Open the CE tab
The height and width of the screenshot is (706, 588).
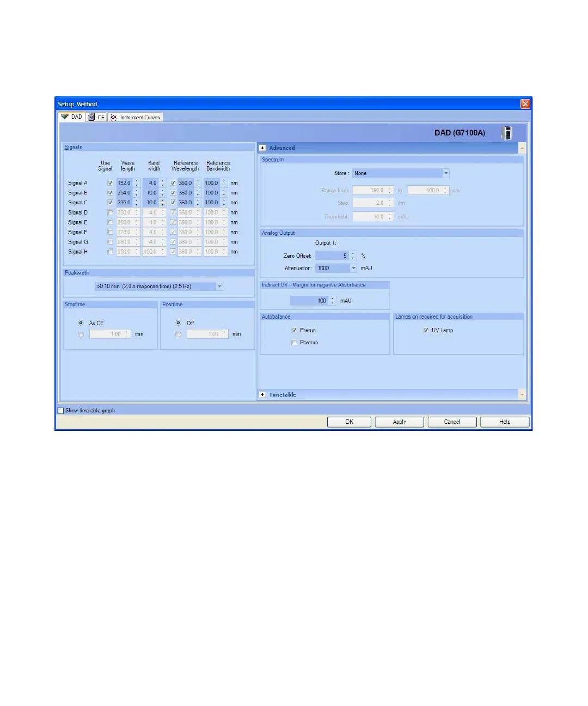pyautogui.click(x=96, y=117)
